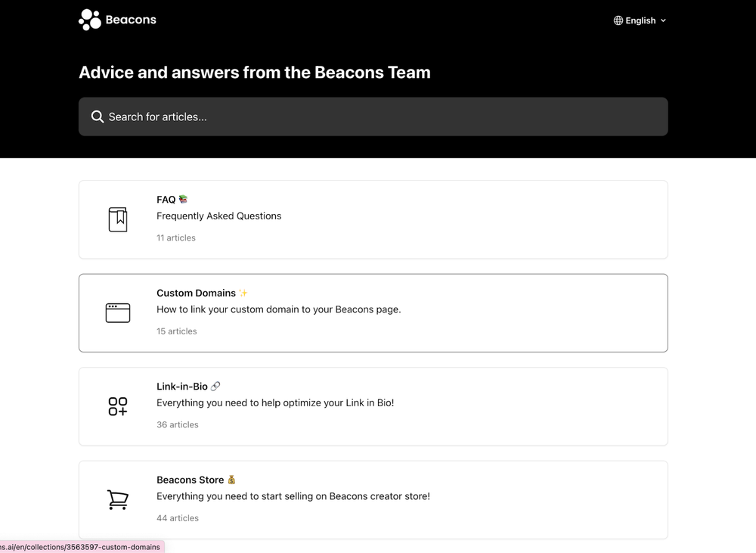Select the Custom Domains card
The width and height of the screenshot is (756, 553).
tap(373, 312)
